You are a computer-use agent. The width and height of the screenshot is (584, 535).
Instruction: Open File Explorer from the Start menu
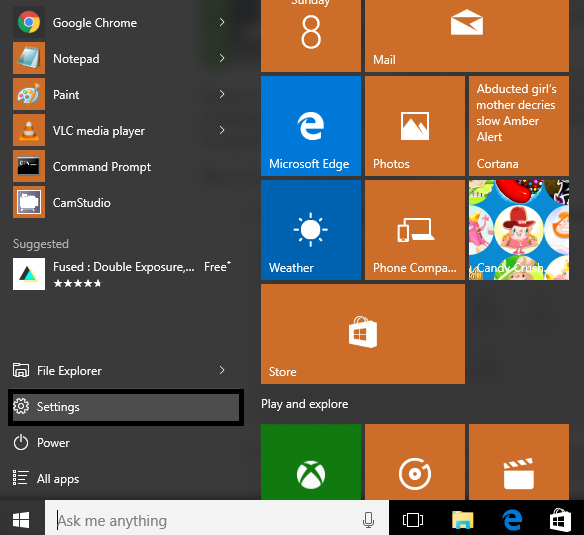(119, 371)
